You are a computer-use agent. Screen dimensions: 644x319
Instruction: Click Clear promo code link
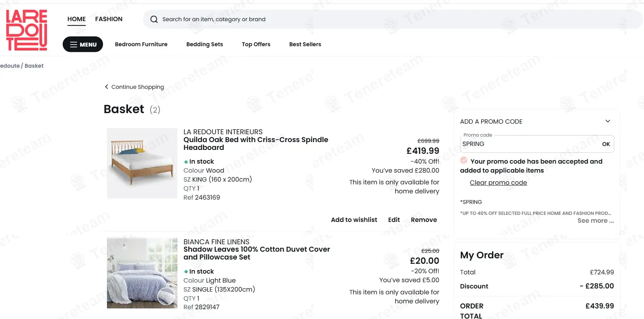pyautogui.click(x=498, y=183)
